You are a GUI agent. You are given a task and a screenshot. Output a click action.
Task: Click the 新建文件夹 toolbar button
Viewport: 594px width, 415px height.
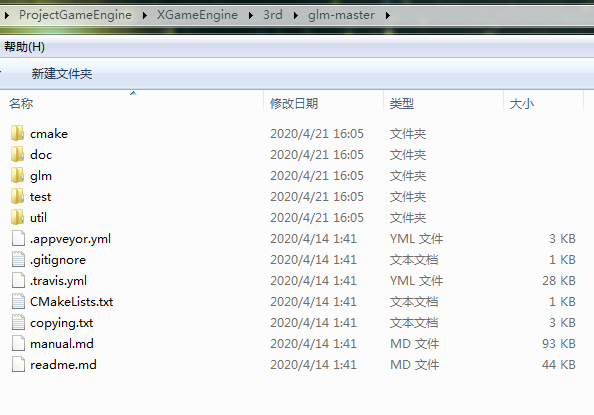tap(62, 74)
